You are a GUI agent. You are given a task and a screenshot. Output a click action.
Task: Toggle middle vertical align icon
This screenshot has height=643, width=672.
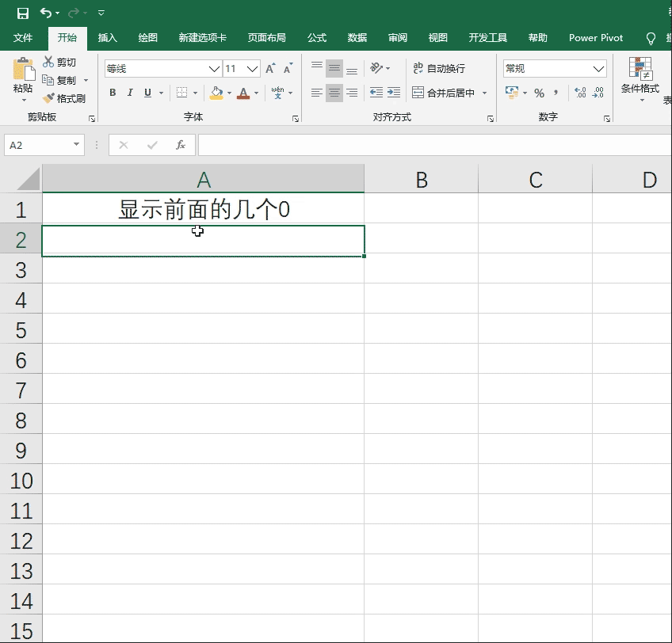click(334, 68)
